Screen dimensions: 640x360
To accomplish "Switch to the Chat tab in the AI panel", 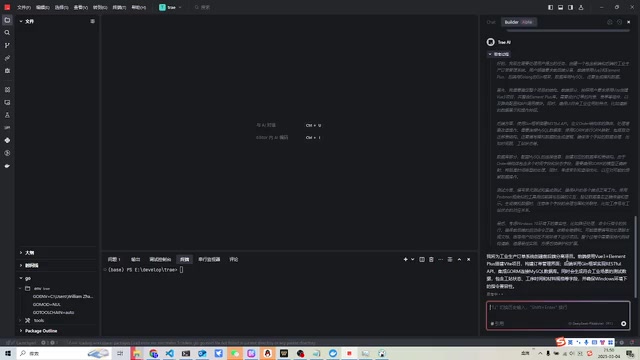I will [x=491, y=22].
